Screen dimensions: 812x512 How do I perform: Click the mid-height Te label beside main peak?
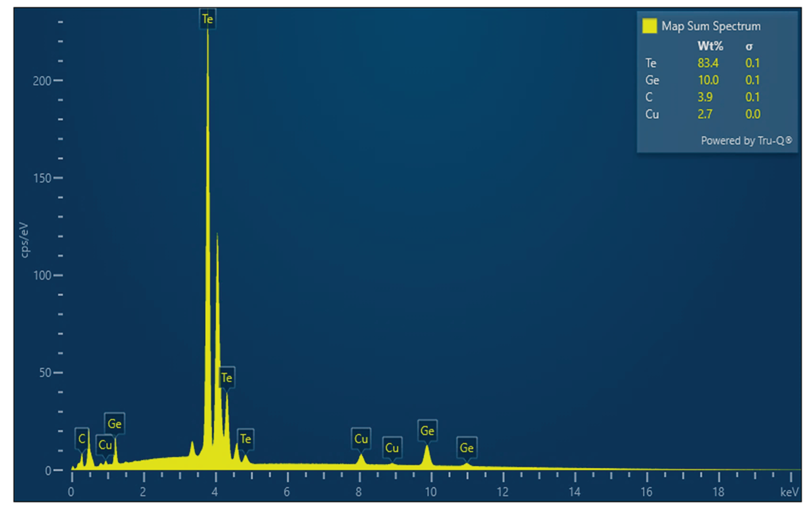coord(227,378)
